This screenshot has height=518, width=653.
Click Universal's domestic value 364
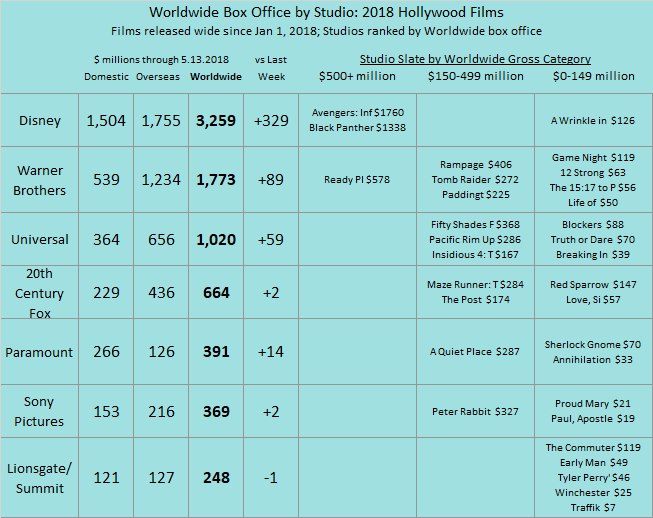coord(106,239)
